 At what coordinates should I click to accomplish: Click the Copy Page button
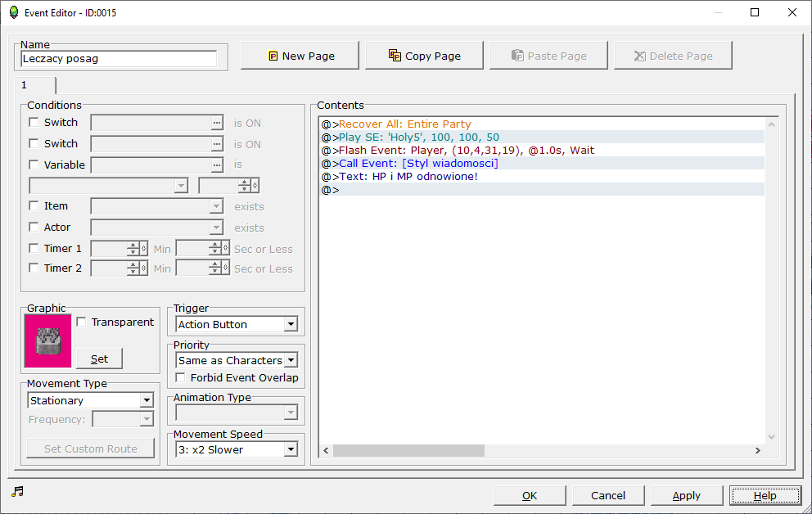pos(424,56)
